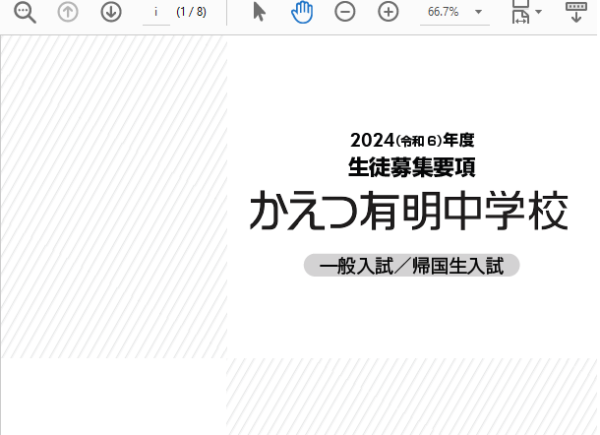Click the 66.7% zoom value field
Image resolution: width=600 pixels, height=435 pixels.
442,12
